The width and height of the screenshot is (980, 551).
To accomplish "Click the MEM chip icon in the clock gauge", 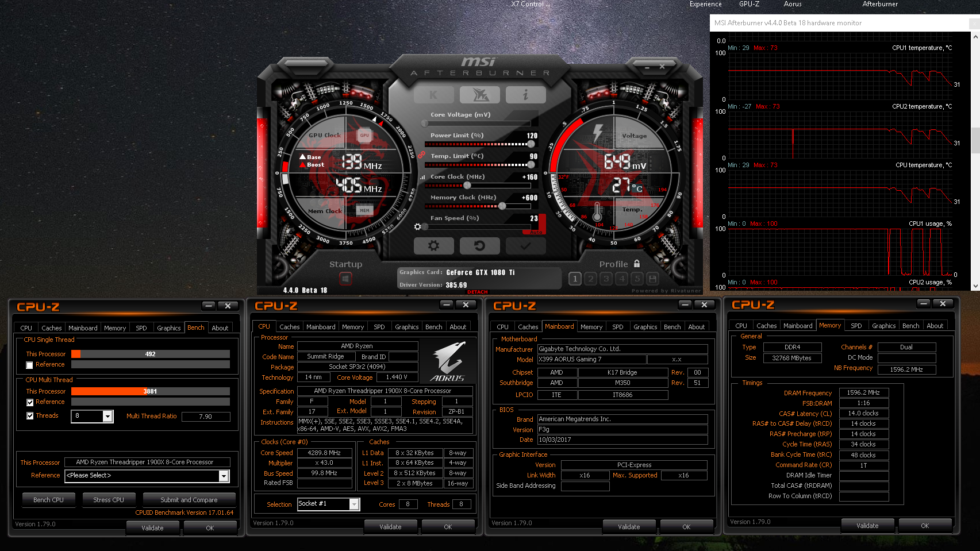I will click(364, 210).
